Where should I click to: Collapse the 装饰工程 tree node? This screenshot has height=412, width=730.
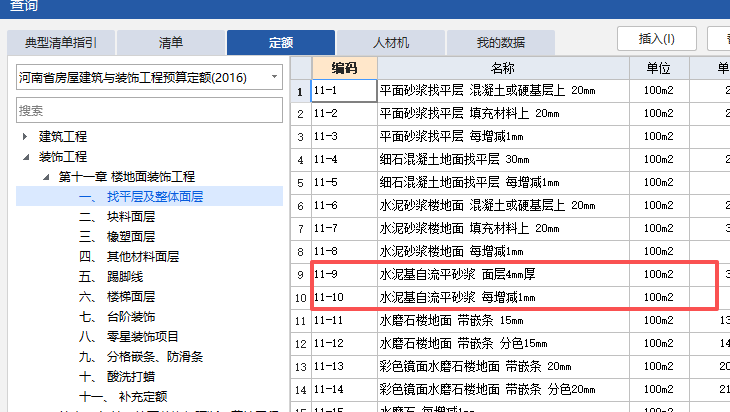point(26,157)
